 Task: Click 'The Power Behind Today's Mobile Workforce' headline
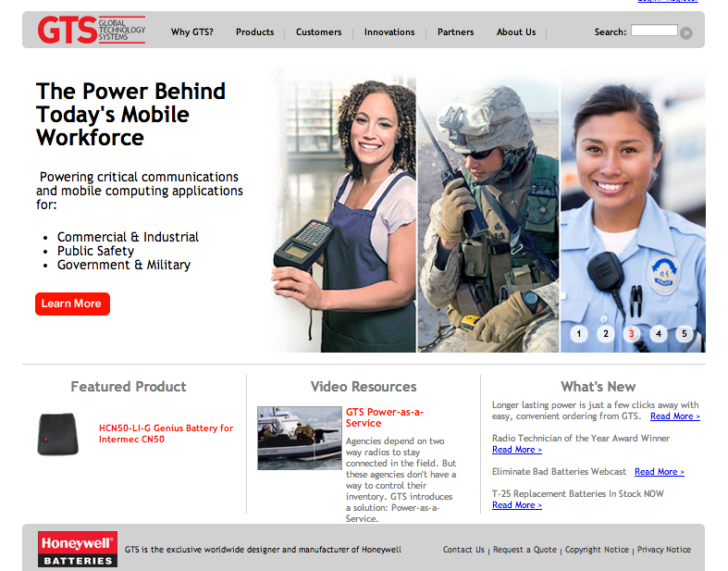click(x=131, y=115)
